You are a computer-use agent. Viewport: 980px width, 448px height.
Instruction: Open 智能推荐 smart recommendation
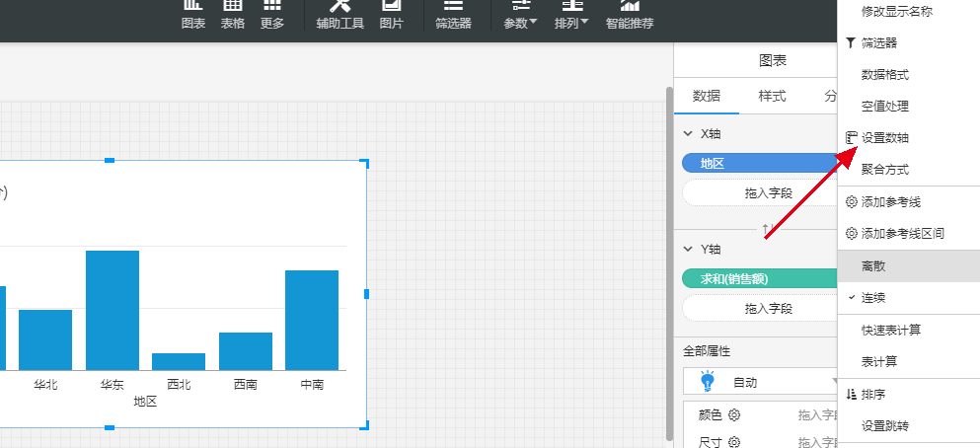(630, 16)
